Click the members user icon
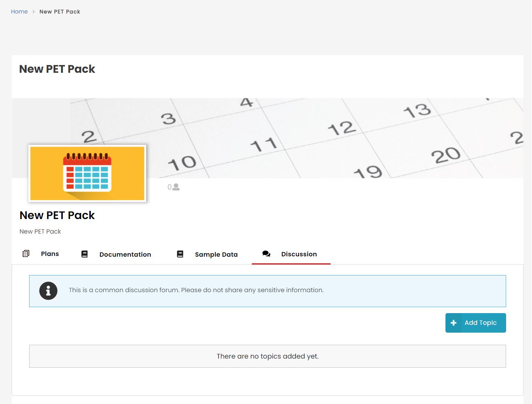Viewport: 532px width, 404px height. click(x=176, y=187)
